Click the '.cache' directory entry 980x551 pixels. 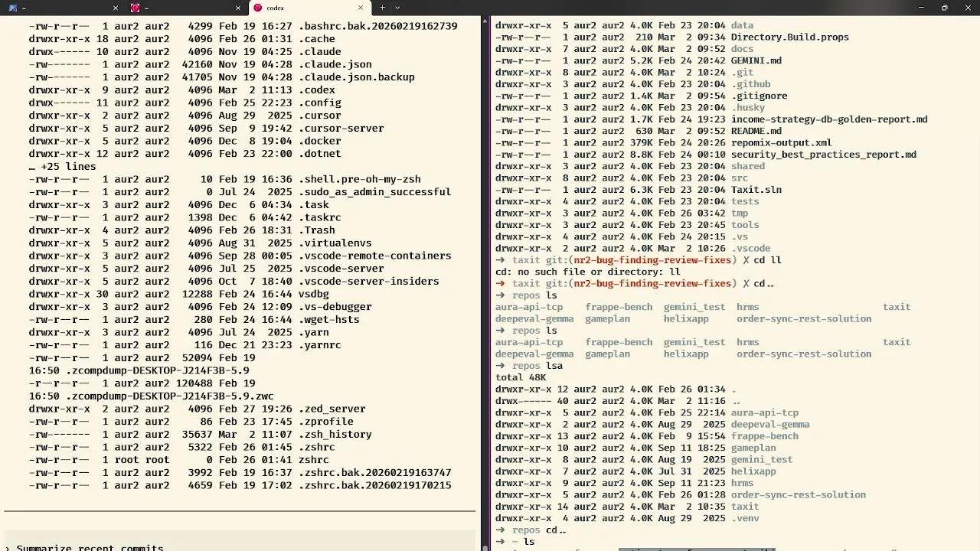point(317,39)
